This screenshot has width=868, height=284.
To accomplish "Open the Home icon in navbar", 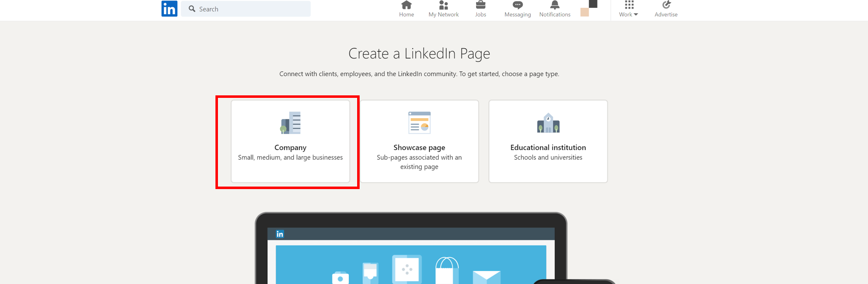I will 406,5.
